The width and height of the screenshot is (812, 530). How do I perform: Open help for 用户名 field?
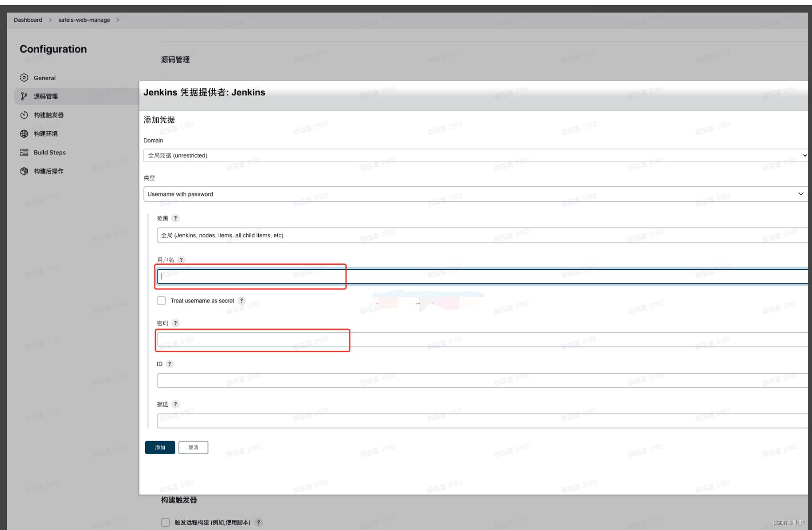(x=181, y=260)
